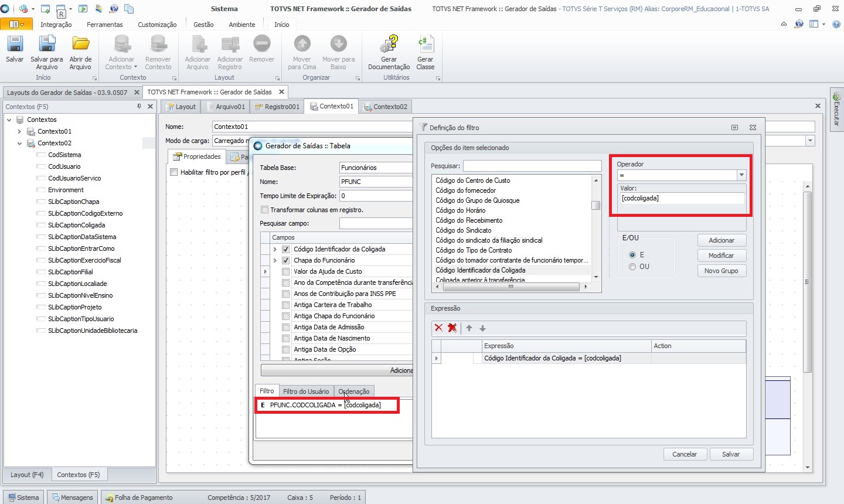The image size is (844, 504).
Task: Click Remover Contexto ribbon icon
Action: point(158,45)
